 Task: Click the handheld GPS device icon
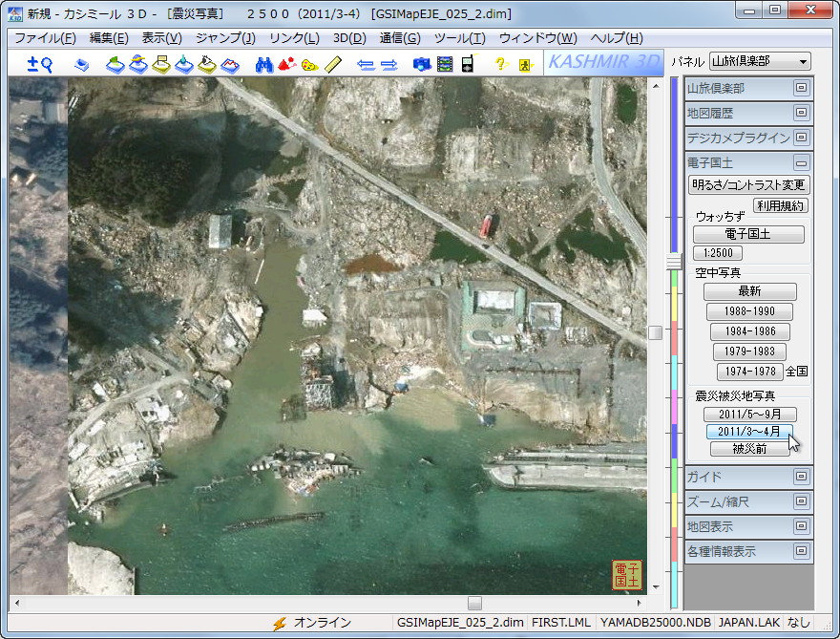click(467, 63)
